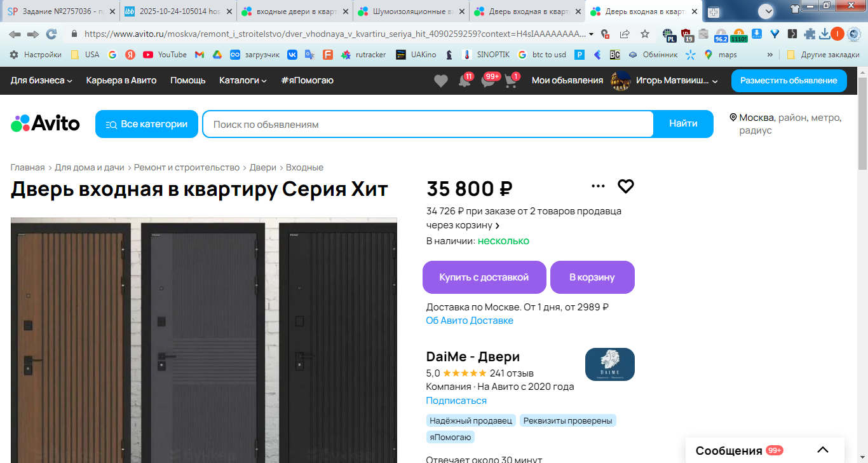Reload the current page
Screen dimensions: 868x463
(x=51, y=34)
